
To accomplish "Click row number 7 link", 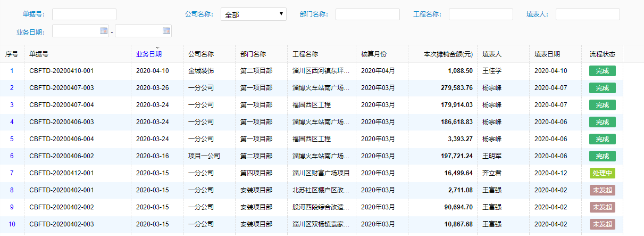I will tap(12, 173).
